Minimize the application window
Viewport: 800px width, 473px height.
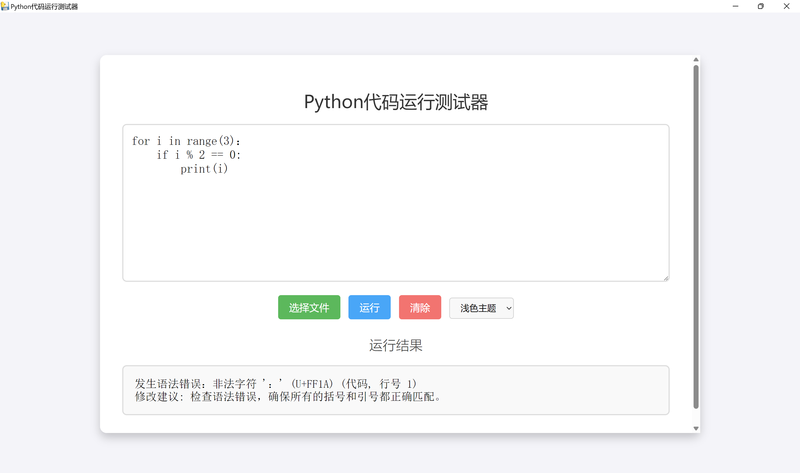(735, 6)
